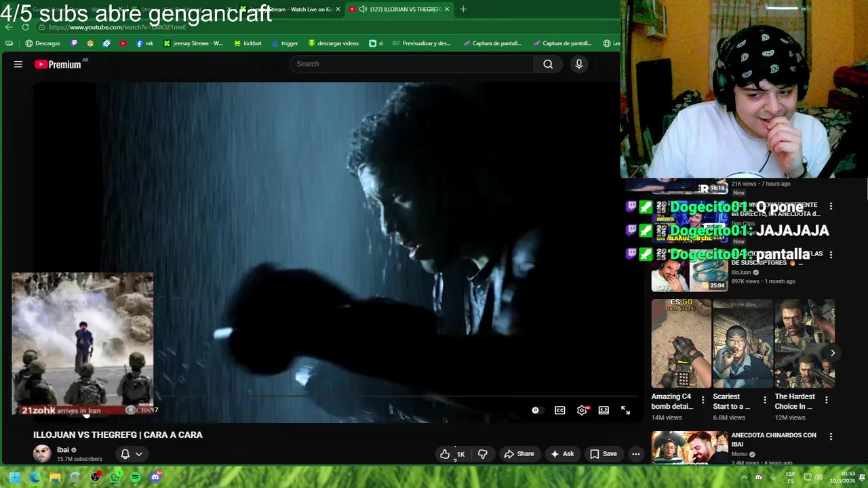The image size is (868, 488).
Task: Open the Scariest Start short thumbnail
Action: 743,344
